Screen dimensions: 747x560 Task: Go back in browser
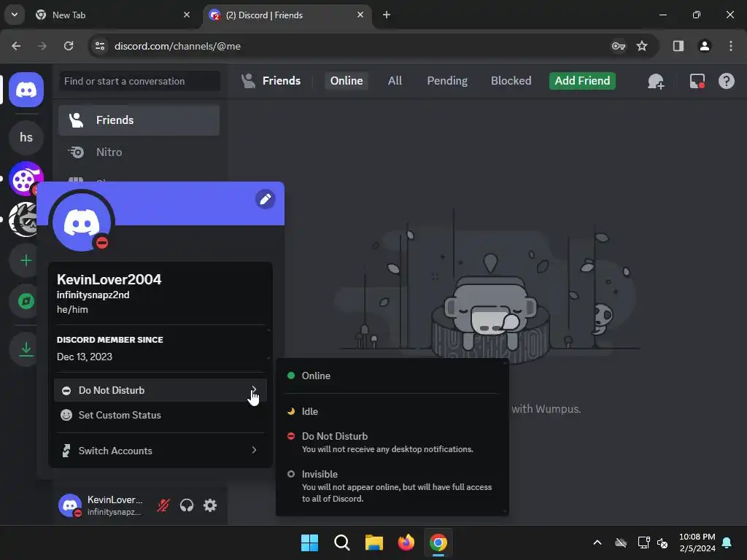coord(16,46)
